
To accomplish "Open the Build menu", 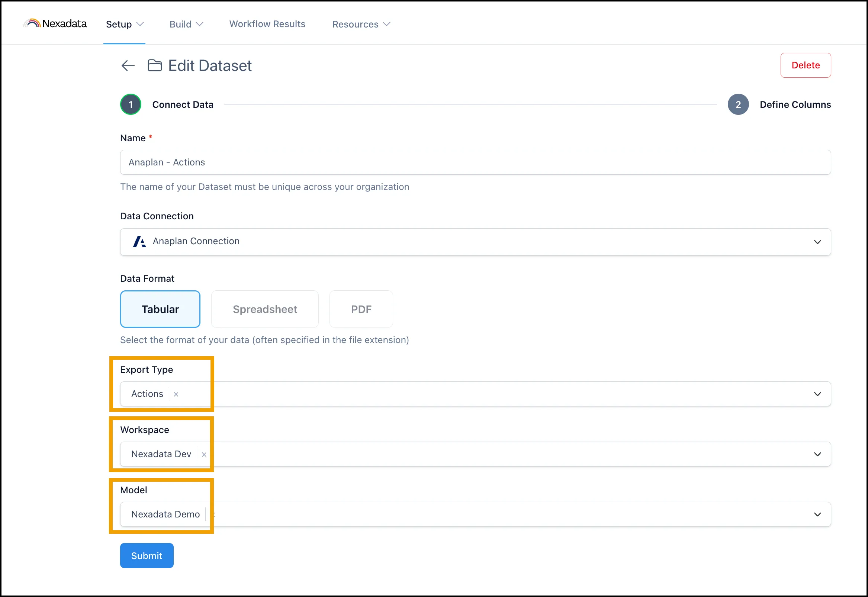I will (186, 24).
